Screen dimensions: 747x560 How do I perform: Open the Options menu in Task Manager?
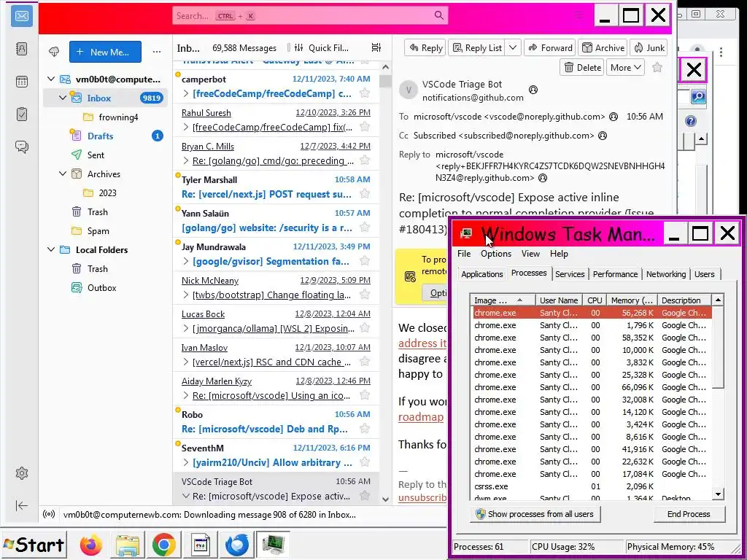click(x=496, y=253)
